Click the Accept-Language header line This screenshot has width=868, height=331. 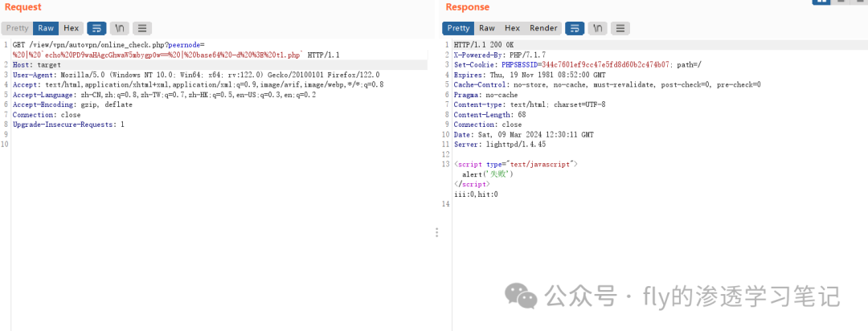(x=164, y=95)
